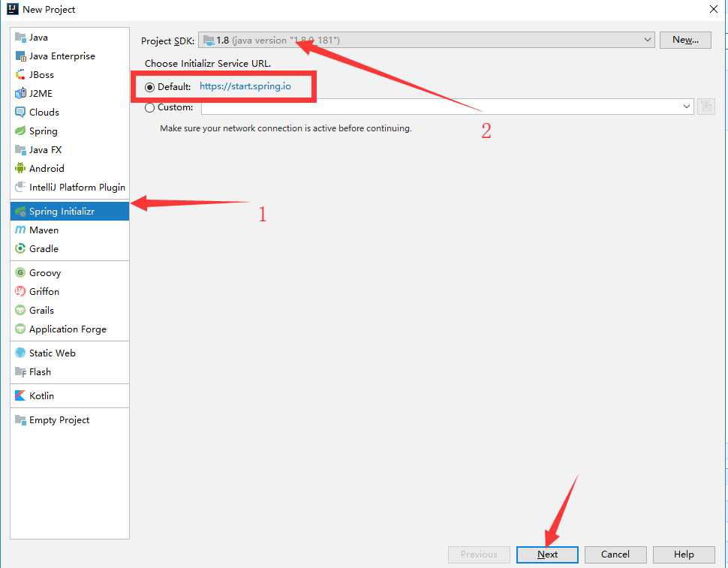Click the Java project type icon
728x568 pixels.
tap(20, 37)
